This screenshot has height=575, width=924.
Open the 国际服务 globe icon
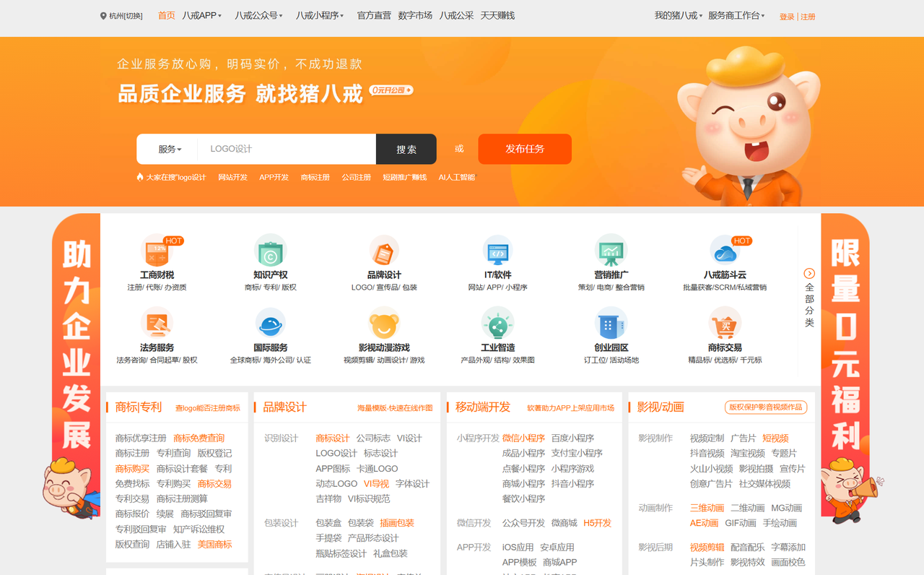(271, 324)
